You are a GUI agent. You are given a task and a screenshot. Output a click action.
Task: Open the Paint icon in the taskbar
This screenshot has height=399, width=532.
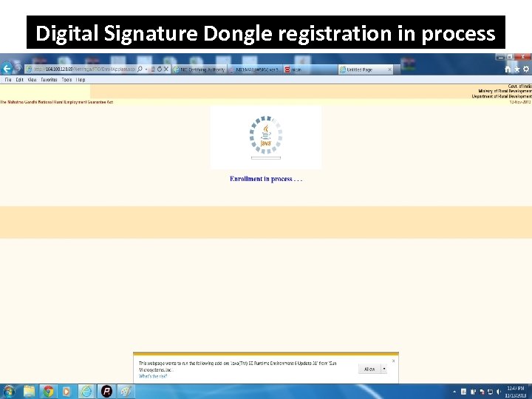click(126, 392)
